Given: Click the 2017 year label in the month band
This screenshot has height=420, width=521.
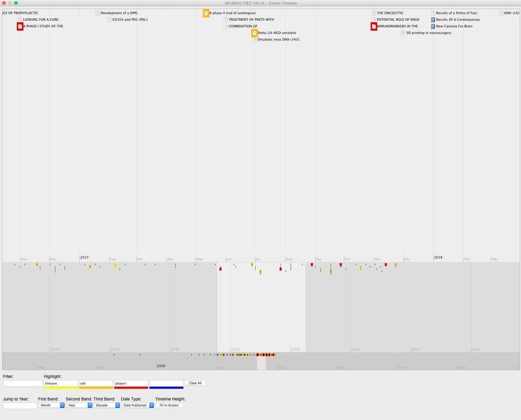Looking at the screenshot, I should point(84,258).
